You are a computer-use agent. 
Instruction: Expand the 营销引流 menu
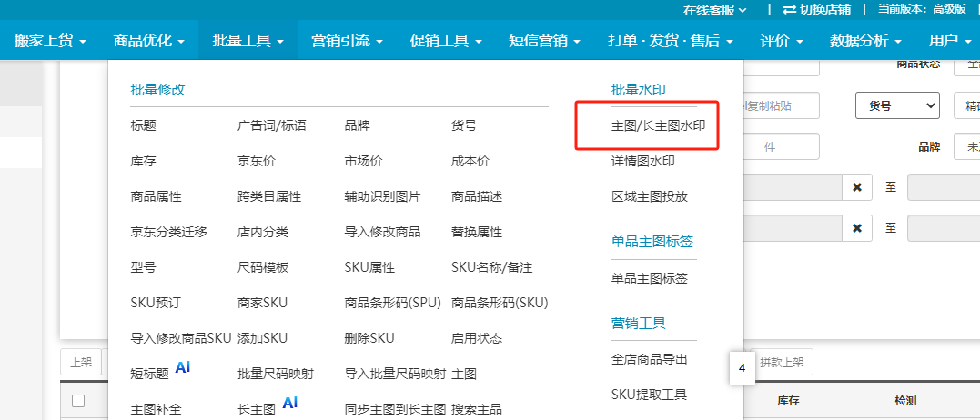click(x=346, y=41)
